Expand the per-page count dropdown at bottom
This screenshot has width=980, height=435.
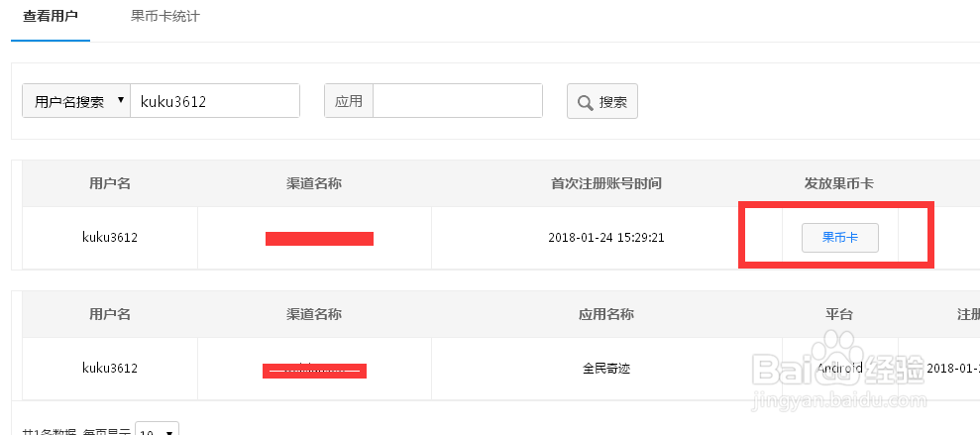click(157, 429)
